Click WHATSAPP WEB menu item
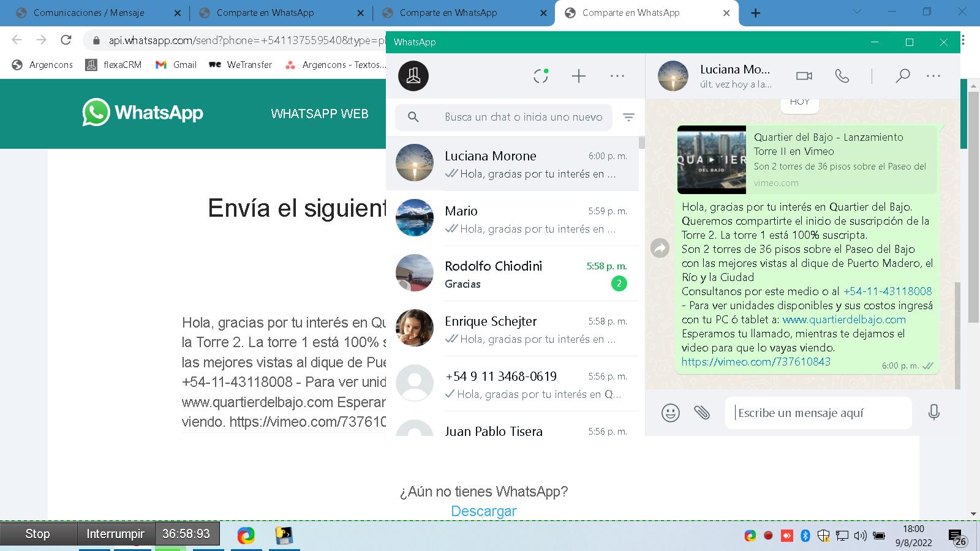Viewport: 980px width, 551px height. [320, 114]
